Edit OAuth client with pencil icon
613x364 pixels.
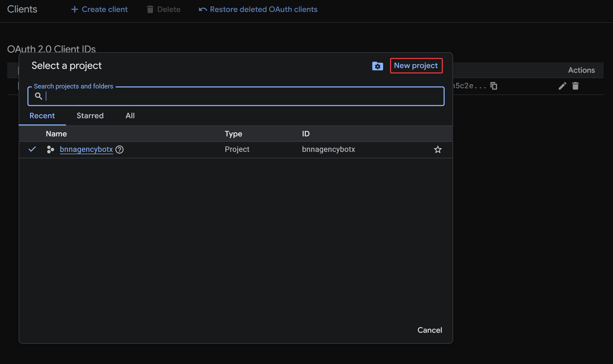click(x=562, y=86)
